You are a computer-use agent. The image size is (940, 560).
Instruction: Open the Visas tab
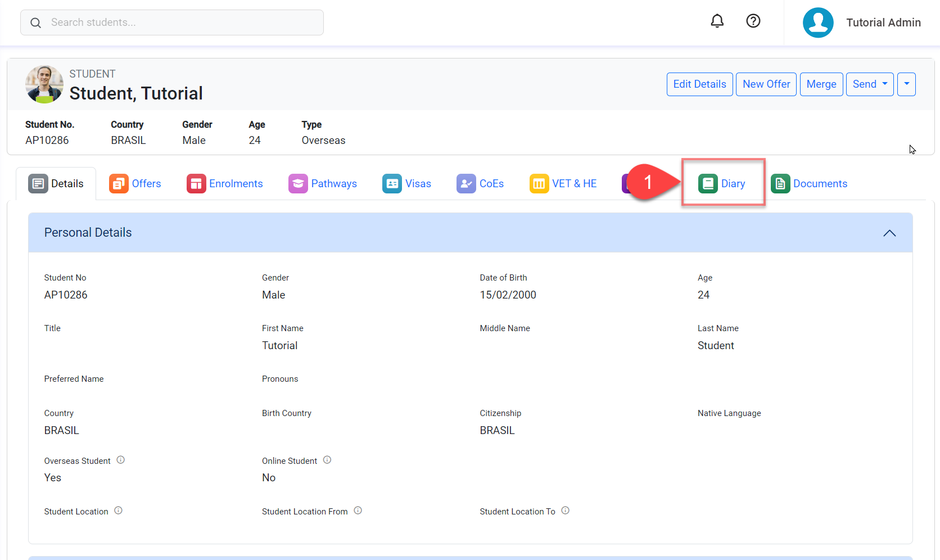pos(407,184)
